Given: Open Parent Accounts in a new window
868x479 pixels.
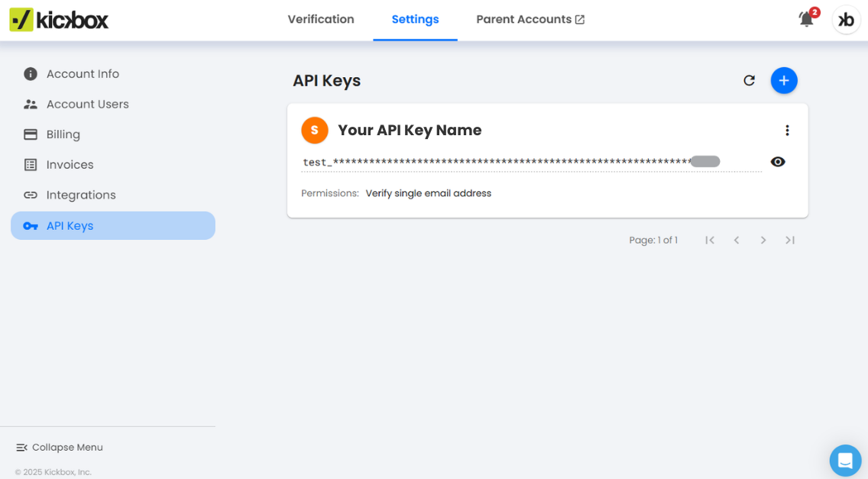Looking at the screenshot, I should coord(530,19).
